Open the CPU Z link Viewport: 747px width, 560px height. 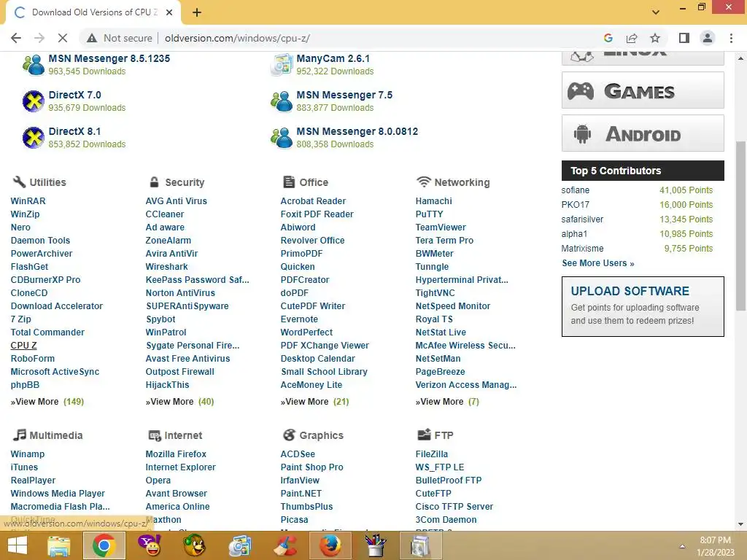point(23,345)
